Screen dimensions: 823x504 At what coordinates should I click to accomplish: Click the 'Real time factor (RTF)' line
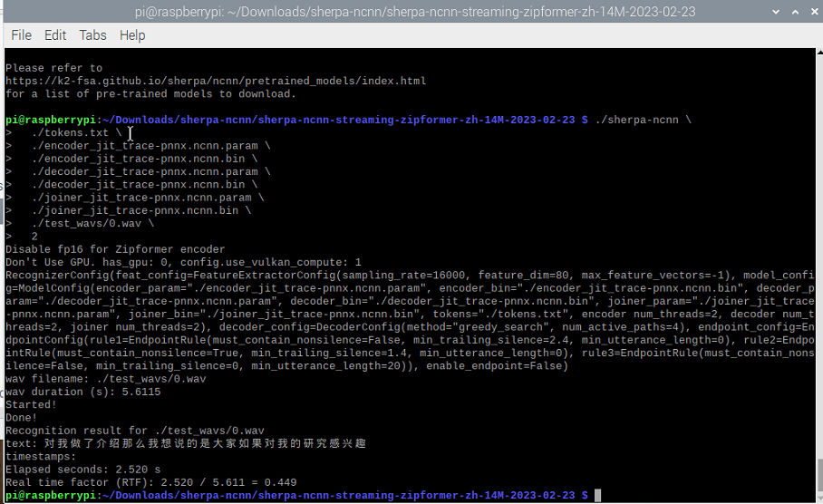151,482
